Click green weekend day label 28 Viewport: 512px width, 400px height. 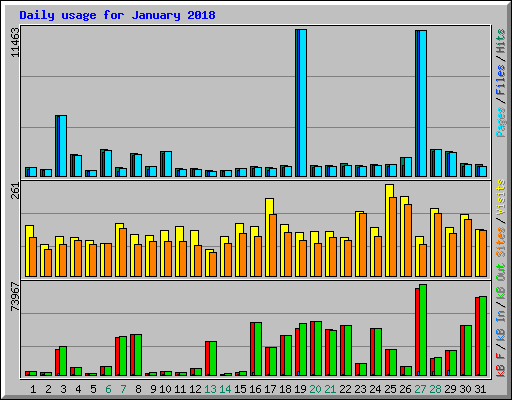pyautogui.click(x=436, y=389)
